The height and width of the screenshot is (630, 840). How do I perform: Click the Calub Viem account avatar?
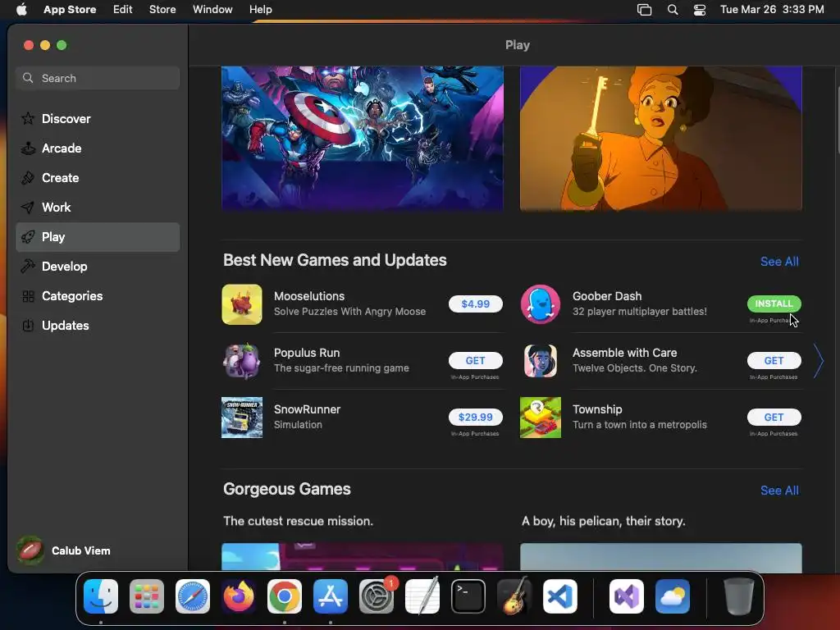pyautogui.click(x=30, y=550)
